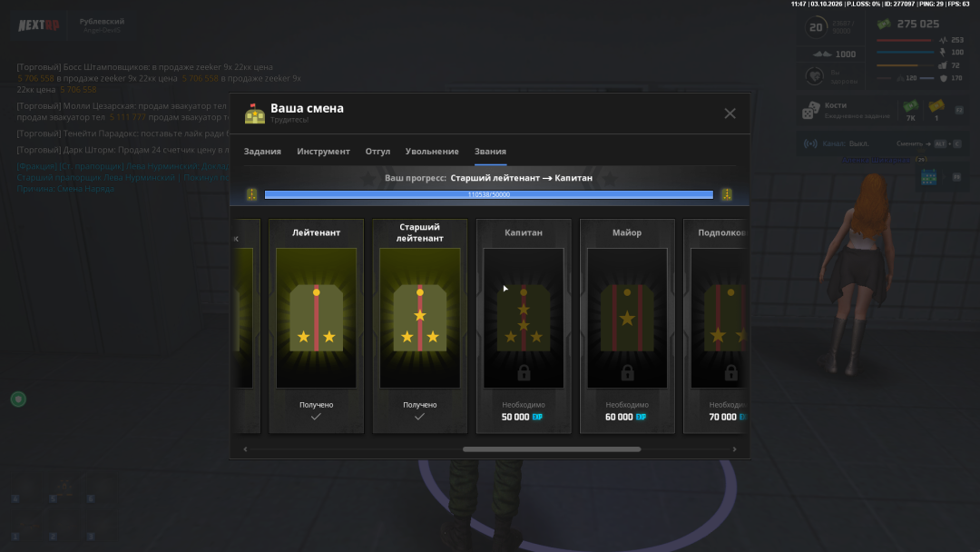Screen dimensions: 980x552
Task: Select the Старший лейтенант epaulette image
Action: pos(420,318)
